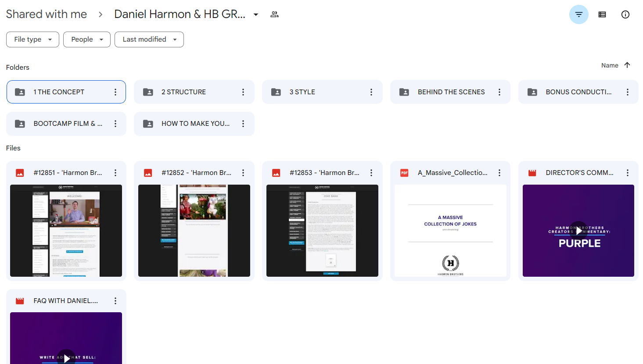Open more actions for DIRECTOR'S COMM... video
Viewport: 643px width, 364px height.
tap(628, 173)
